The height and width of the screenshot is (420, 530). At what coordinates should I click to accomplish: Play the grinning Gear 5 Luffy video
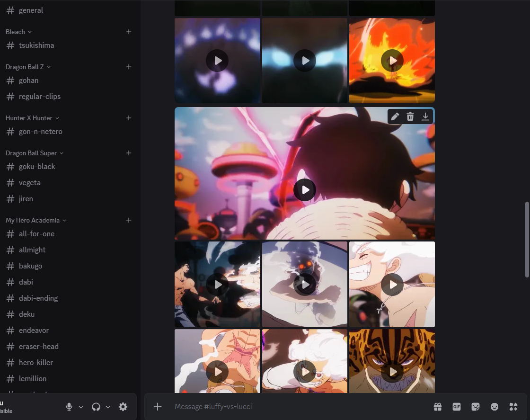392,285
